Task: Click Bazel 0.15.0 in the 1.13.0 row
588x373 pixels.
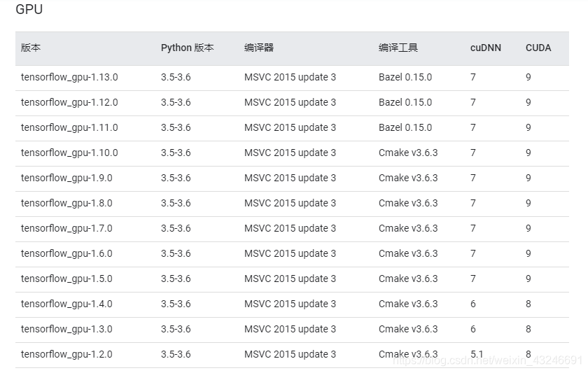Action: 405,77
